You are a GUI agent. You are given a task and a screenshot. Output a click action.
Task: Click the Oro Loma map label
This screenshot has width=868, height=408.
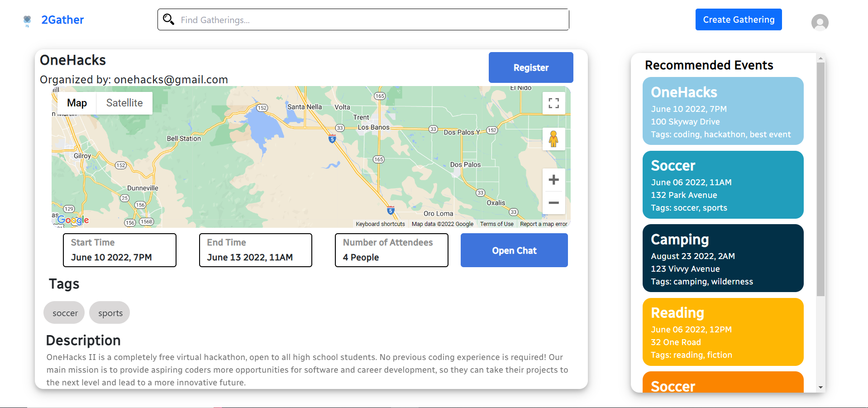click(438, 213)
